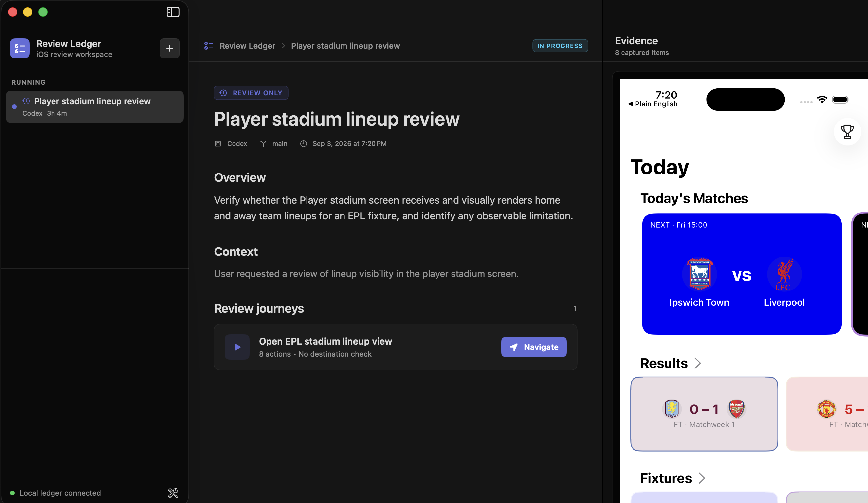Click '8 actions • No destination check' text
The width and height of the screenshot is (868, 503).
[315, 354]
